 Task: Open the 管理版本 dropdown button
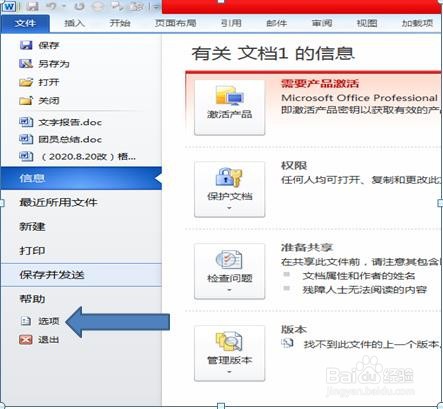[230, 353]
